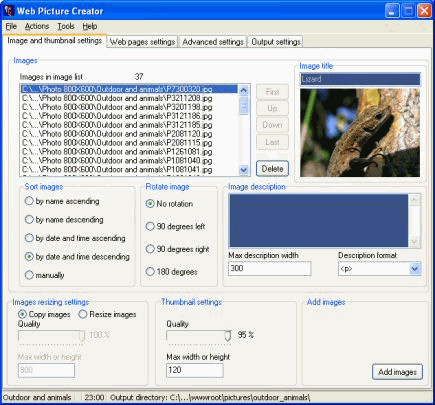
Task: Select sort by date and time descending
Action: (77, 257)
